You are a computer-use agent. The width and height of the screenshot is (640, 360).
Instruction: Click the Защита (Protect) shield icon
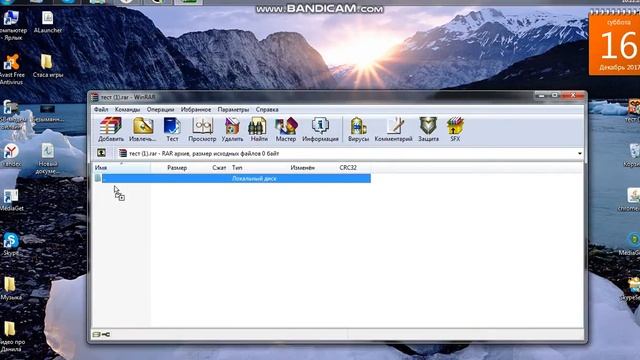pos(428,129)
